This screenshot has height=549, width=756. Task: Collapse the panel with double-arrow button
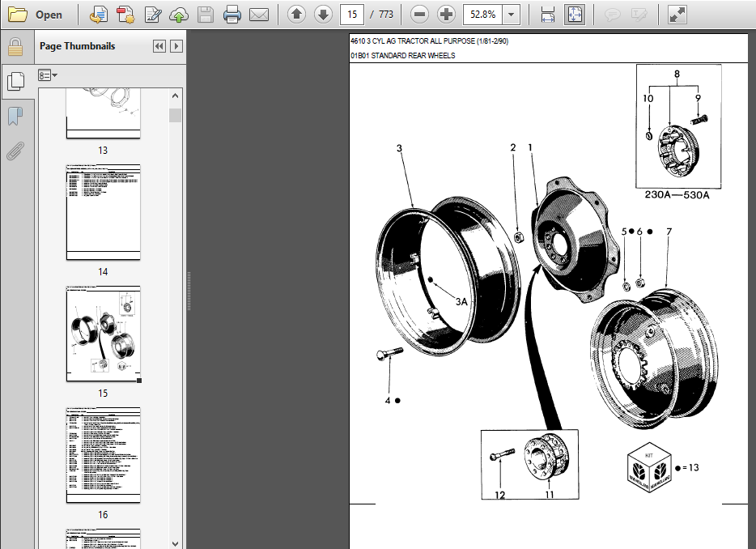click(x=159, y=46)
